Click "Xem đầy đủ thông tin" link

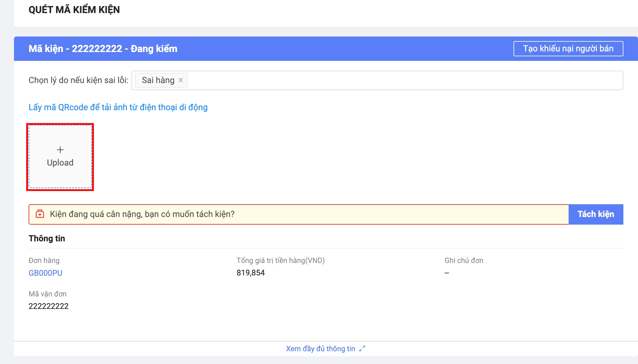click(320, 349)
